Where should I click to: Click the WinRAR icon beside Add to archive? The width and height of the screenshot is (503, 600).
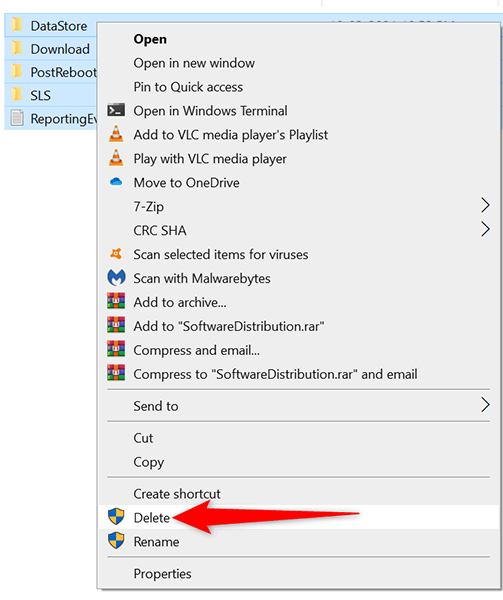(x=116, y=301)
